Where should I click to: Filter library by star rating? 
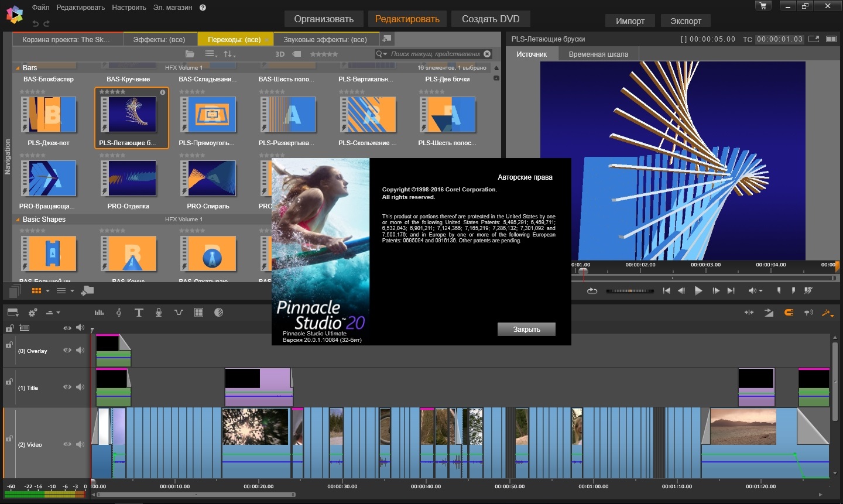coord(324,54)
